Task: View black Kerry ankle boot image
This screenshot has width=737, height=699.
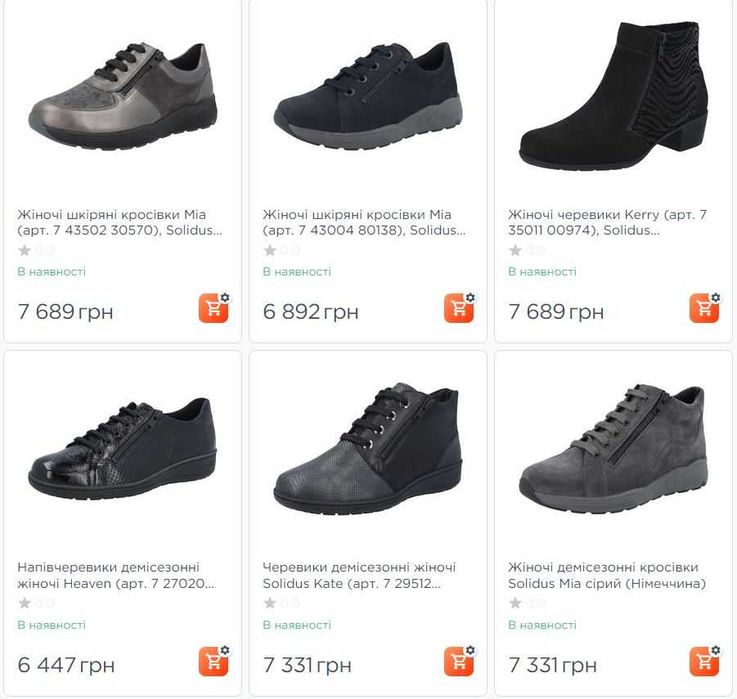Action: [x=613, y=95]
